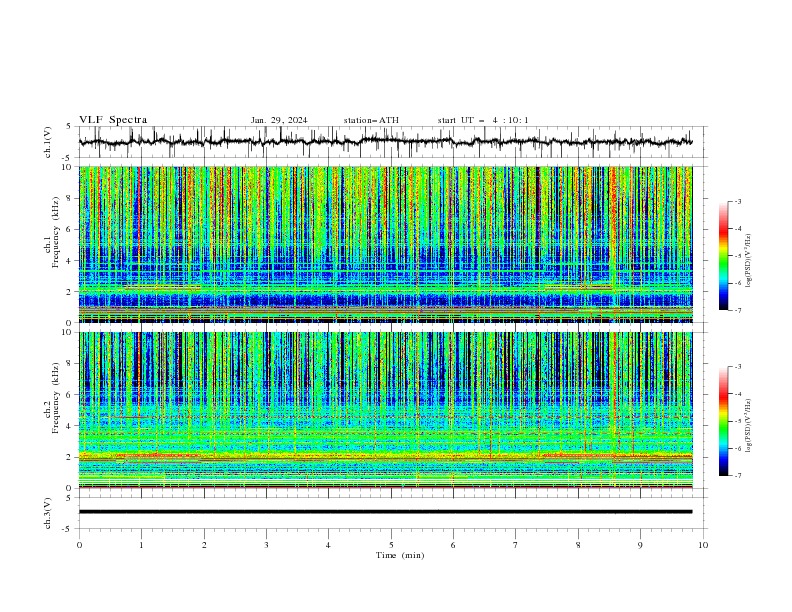792x612 pixels.
Task: Click the "-3" tick of ch.2 colorbar
Action: [738, 367]
